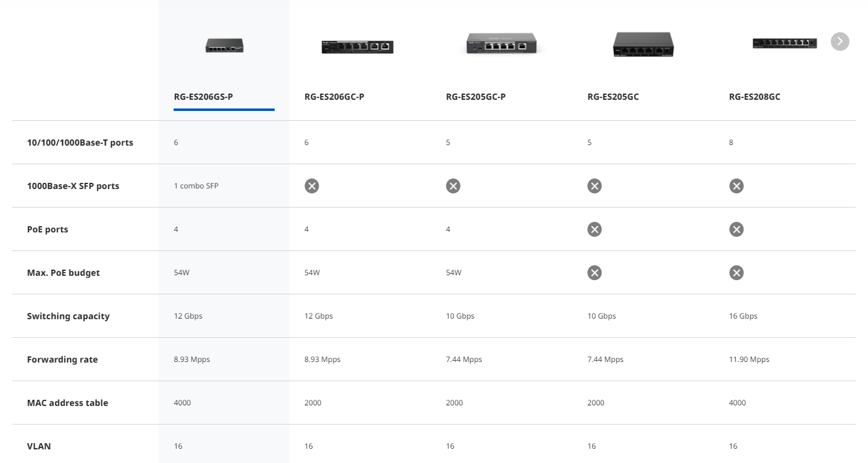Screen dimensions: 868x463
Task: Click the 10 Gbps value for RG-ES205GC-P
Action: 460,316
